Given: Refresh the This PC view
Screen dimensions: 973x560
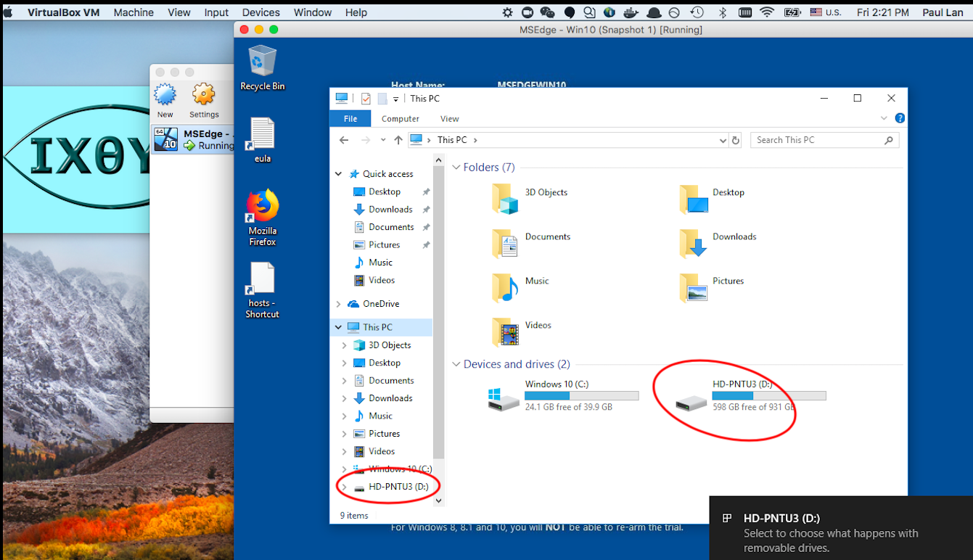Looking at the screenshot, I should (x=736, y=140).
